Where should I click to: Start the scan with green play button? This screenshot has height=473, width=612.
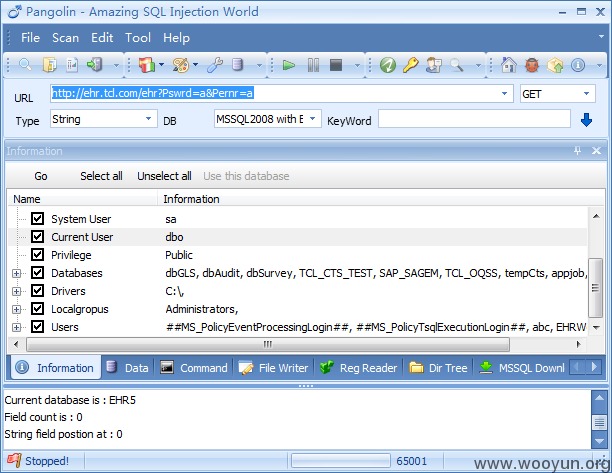point(288,65)
